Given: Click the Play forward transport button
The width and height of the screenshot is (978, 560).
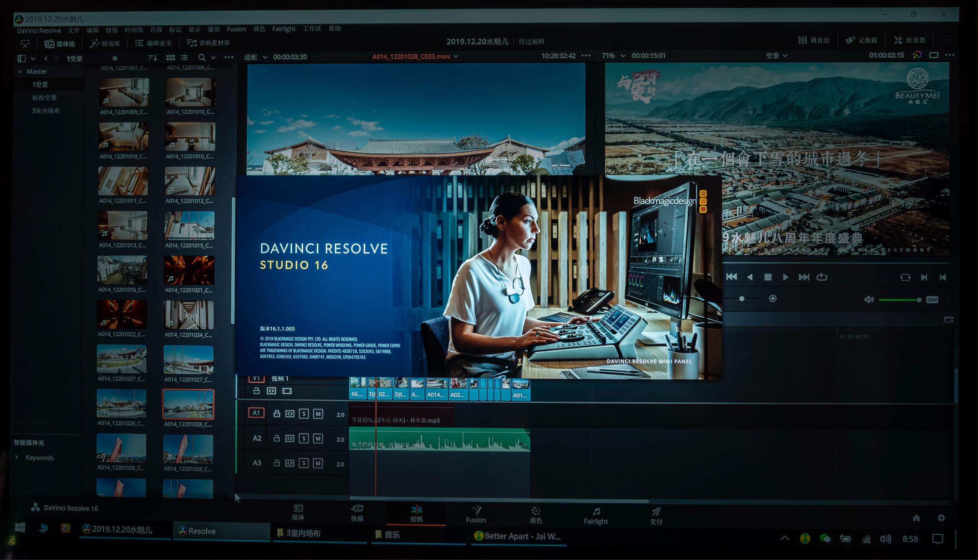Looking at the screenshot, I should point(785,277).
